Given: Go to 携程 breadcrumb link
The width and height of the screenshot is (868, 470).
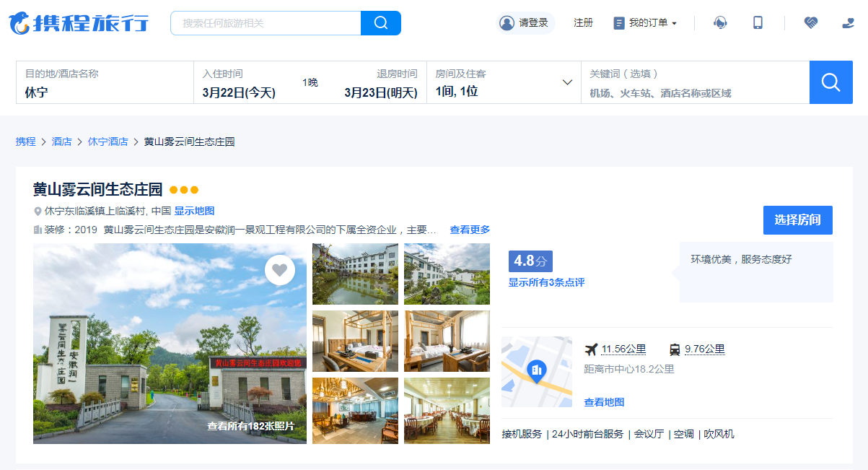Looking at the screenshot, I should point(25,142).
